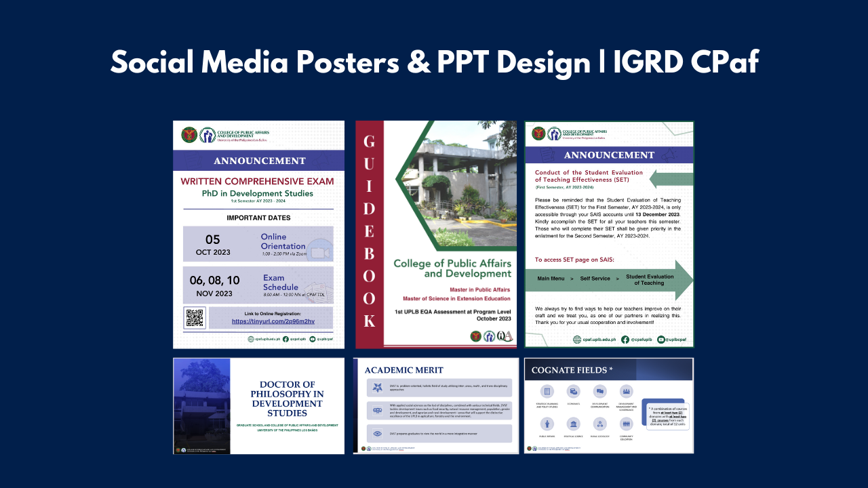Click "Student Evaluation of Teaching" in the arrow

650,279
